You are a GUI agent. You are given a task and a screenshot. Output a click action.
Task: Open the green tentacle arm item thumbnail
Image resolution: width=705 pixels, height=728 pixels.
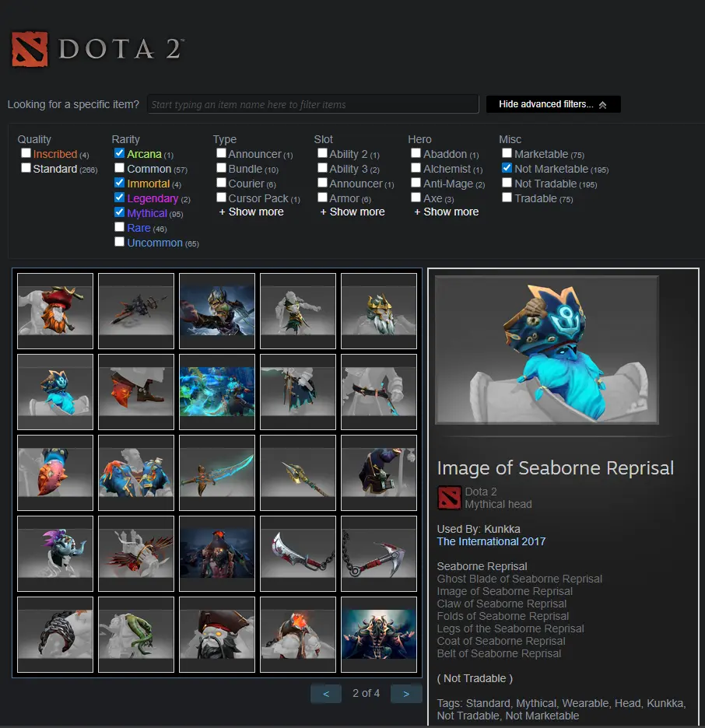click(136, 635)
